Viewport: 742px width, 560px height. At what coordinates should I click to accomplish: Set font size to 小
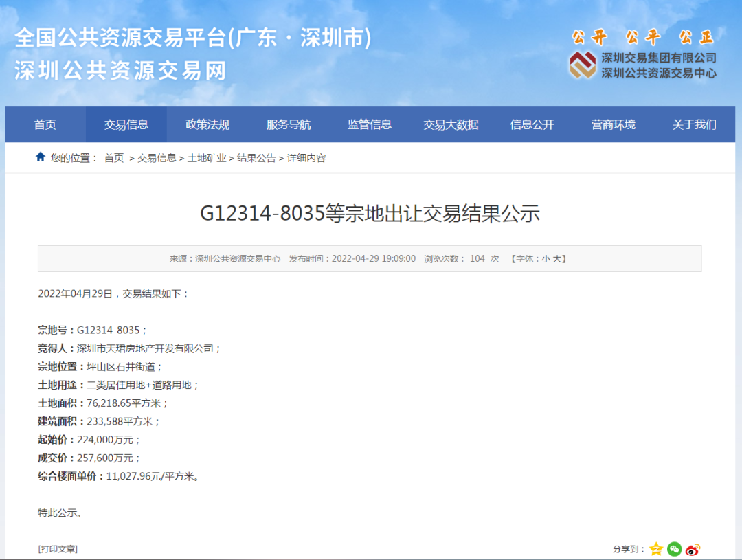546,259
